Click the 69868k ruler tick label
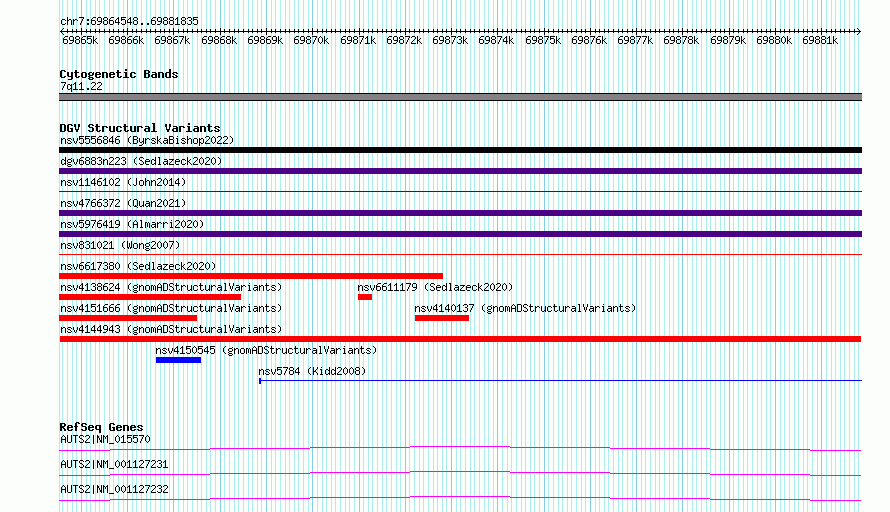 coord(219,40)
